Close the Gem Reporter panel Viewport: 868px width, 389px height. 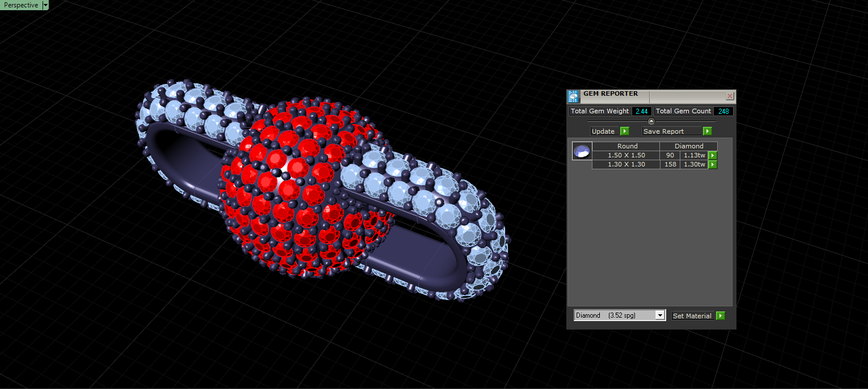click(730, 96)
